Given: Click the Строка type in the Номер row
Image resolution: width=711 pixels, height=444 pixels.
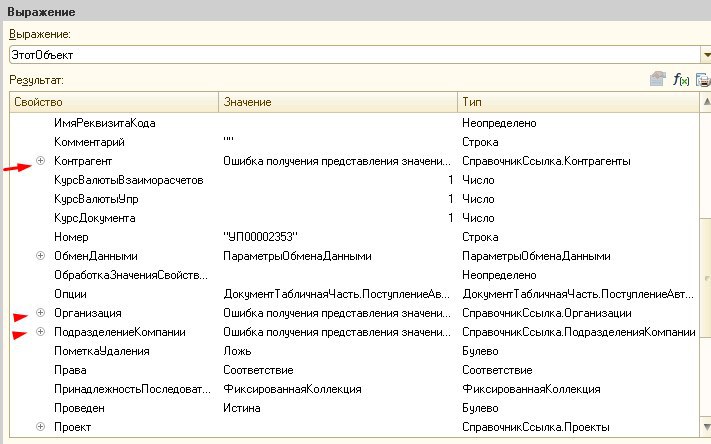Looking at the screenshot, I should [480, 237].
